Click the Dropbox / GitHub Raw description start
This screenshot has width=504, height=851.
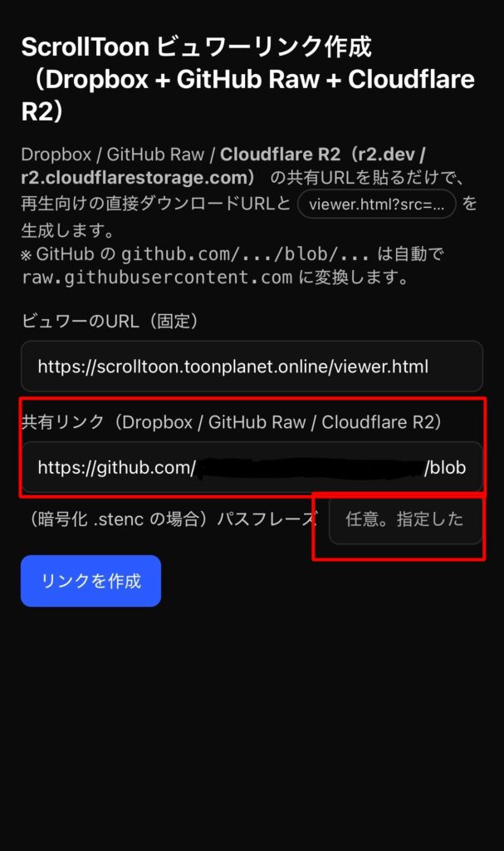coord(112,154)
